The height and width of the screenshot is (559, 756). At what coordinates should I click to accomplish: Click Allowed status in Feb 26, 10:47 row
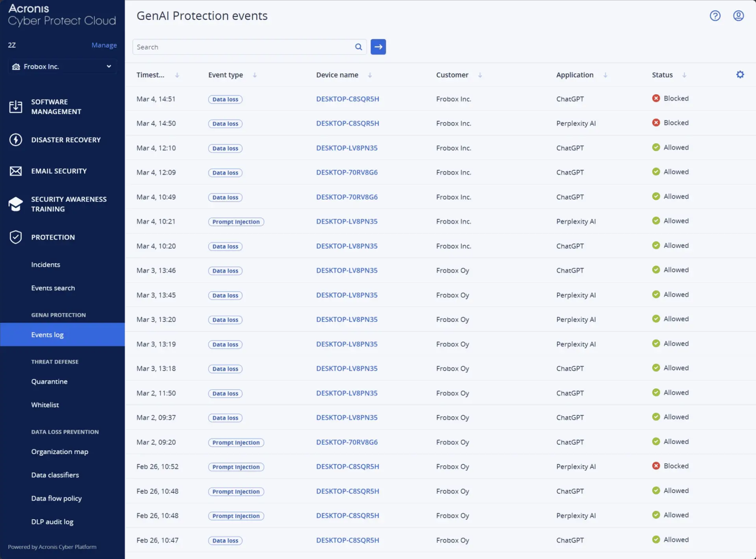click(670, 540)
